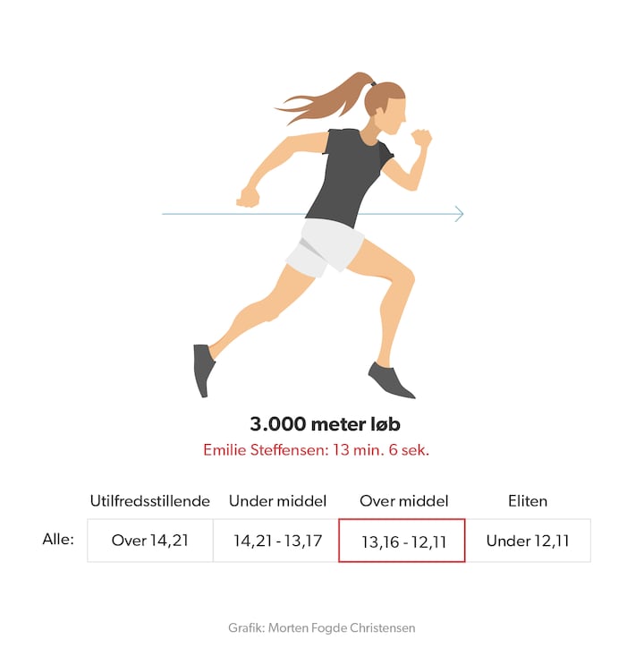
Task: Click the "Over middel" column header
Action: (x=403, y=501)
